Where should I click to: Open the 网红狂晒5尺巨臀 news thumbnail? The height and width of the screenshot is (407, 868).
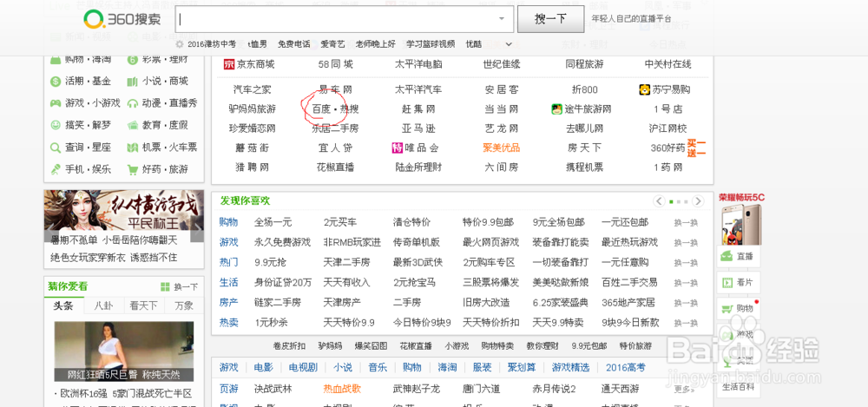(x=124, y=351)
